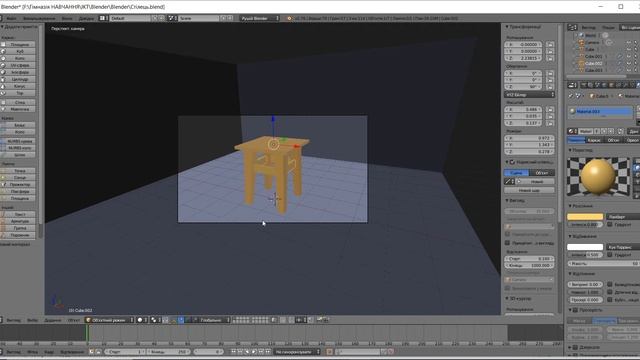
Task: Click the Camera object icon in outliner
Action: (x=582, y=42)
